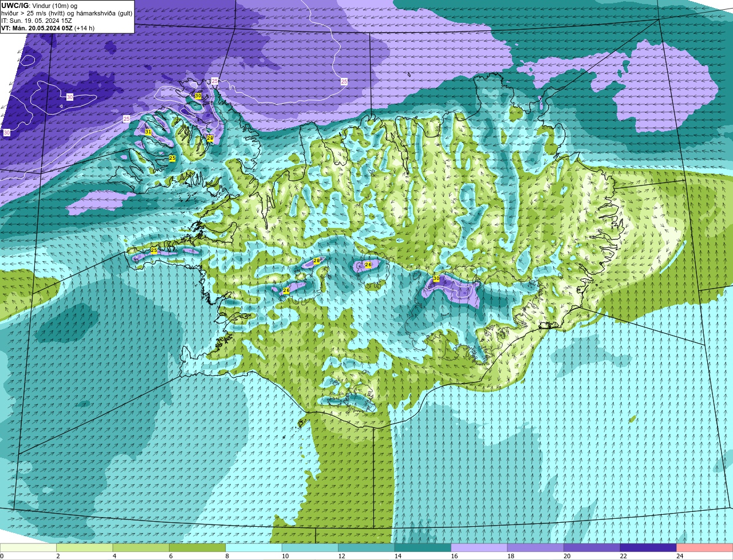Click the pale 0–2 m/s legend swatch

28,547
